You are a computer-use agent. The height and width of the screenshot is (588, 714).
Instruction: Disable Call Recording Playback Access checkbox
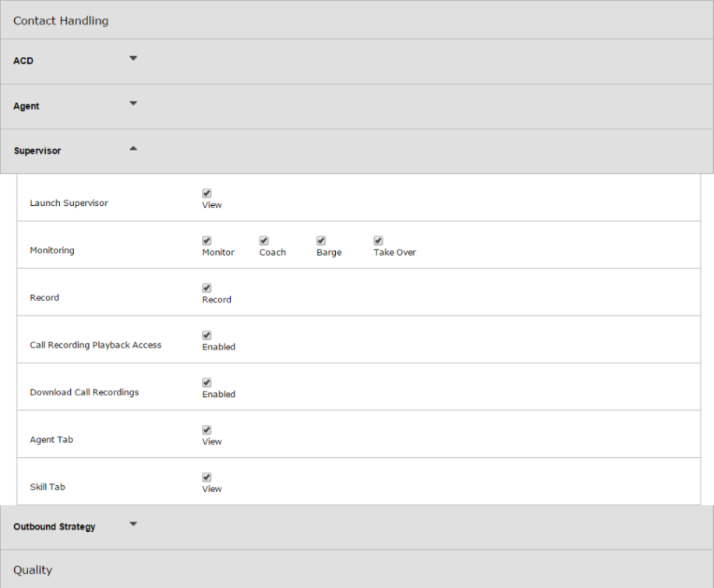click(207, 335)
